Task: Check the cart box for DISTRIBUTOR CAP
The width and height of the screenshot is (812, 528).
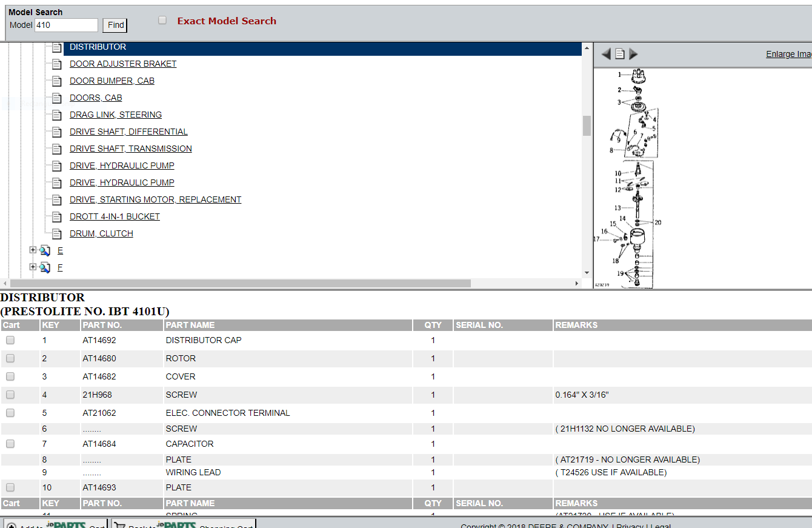Action: pyautogui.click(x=10, y=340)
